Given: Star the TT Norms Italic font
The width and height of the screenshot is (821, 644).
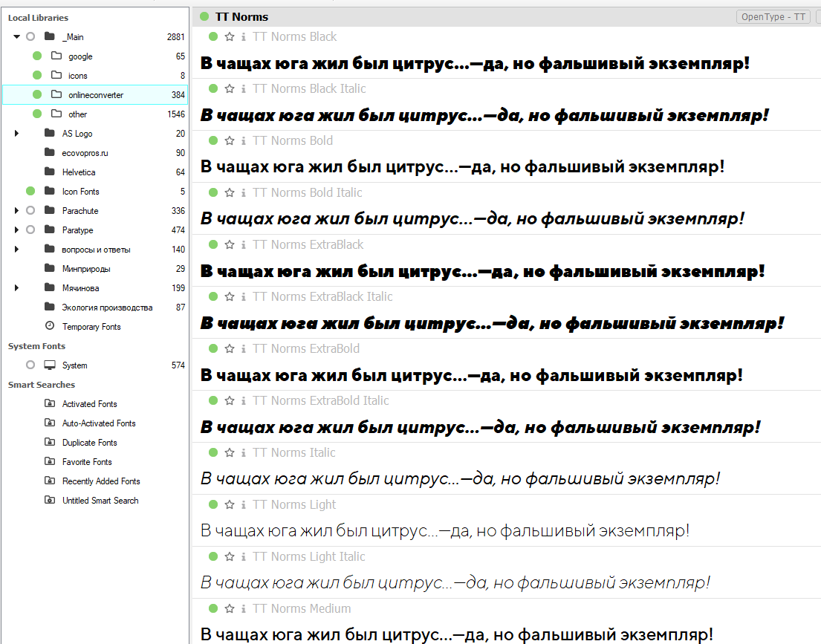Looking at the screenshot, I should point(230,452).
